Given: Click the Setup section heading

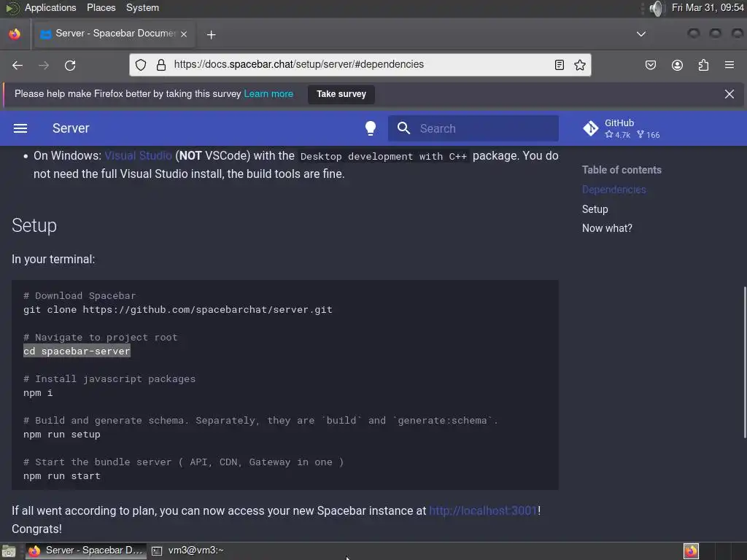Looking at the screenshot, I should (34, 225).
